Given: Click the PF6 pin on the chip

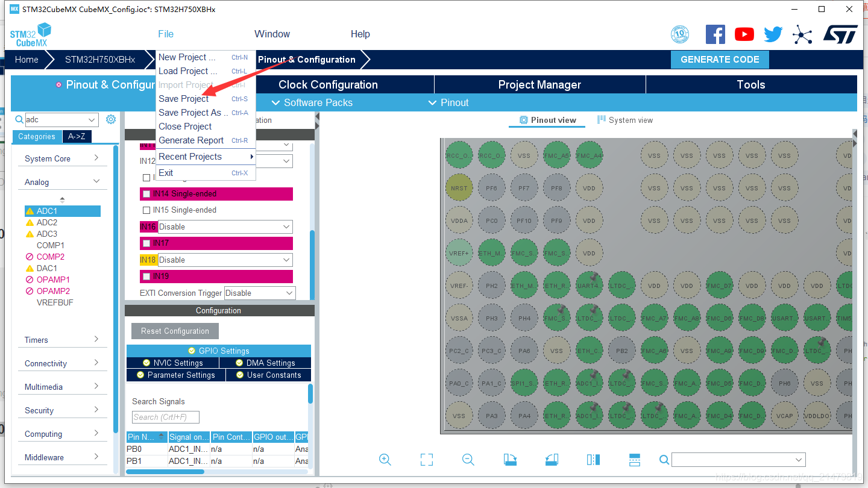Looking at the screenshot, I should (491, 188).
